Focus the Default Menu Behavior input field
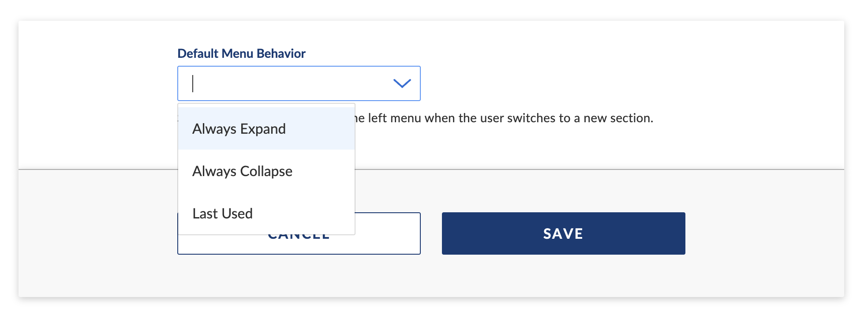The height and width of the screenshot is (316, 868). [x=299, y=83]
